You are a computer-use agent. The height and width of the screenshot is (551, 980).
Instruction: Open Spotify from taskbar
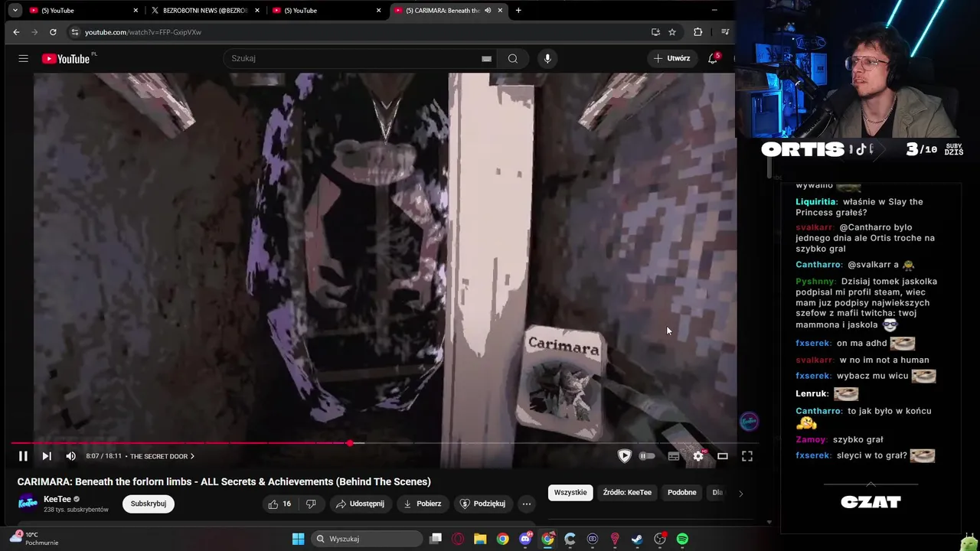click(682, 539)
